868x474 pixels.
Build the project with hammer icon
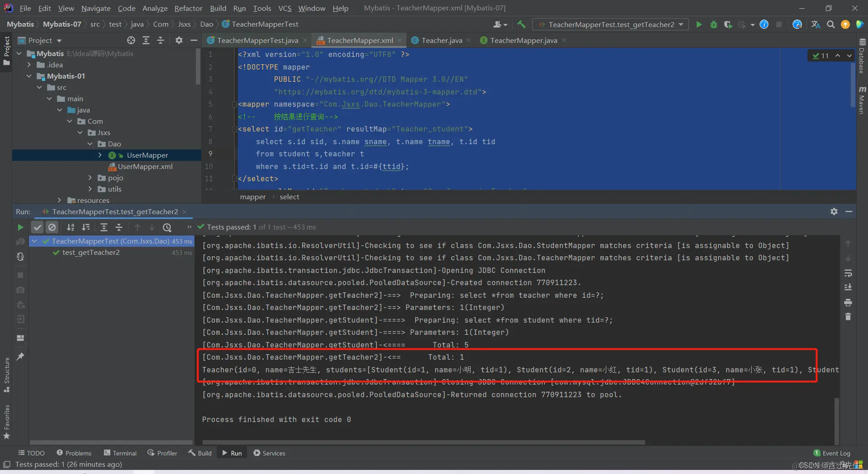point(521,24)
